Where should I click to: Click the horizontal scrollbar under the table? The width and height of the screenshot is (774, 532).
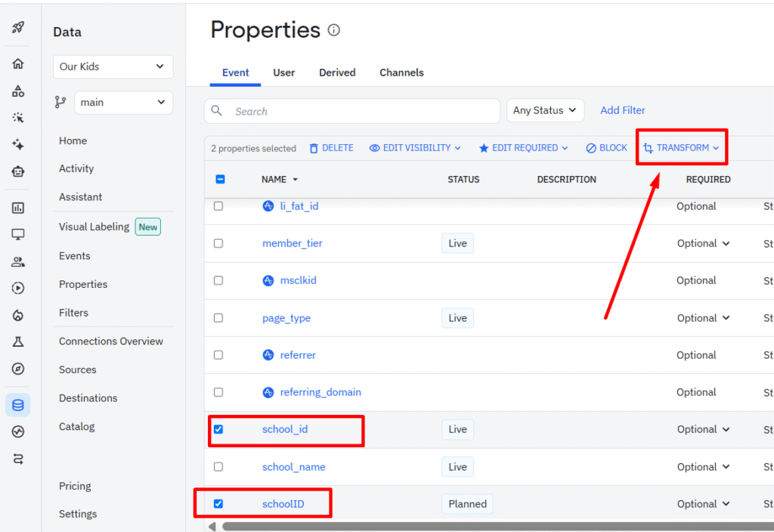(491, 526)
